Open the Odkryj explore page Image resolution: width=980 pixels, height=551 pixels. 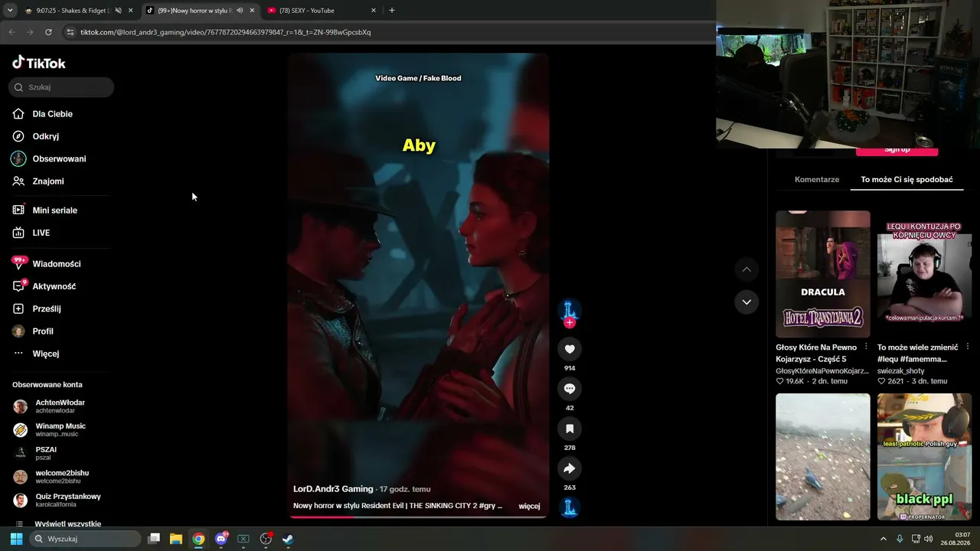tap(45, 136)
